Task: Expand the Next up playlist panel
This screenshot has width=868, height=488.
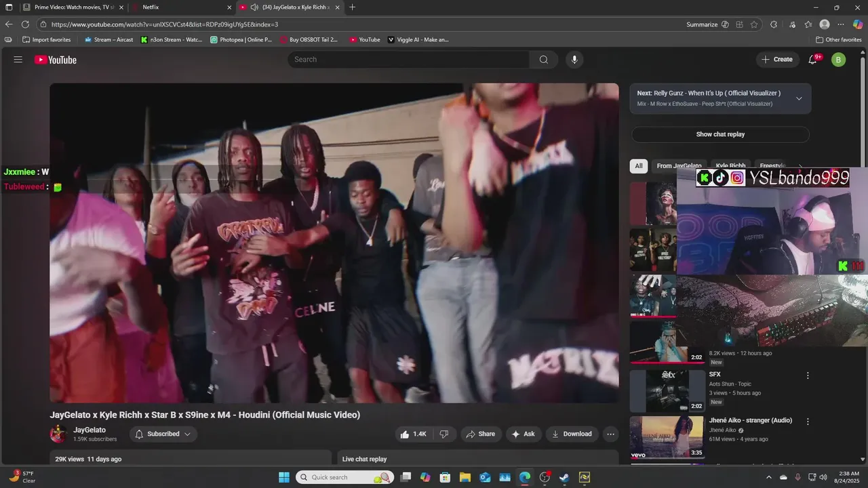Action: point(799,98)
